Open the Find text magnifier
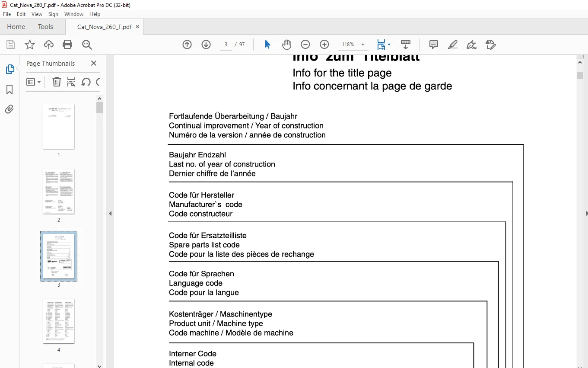The image size is (588, 368). pyautogui.click(x=87, y=45)
